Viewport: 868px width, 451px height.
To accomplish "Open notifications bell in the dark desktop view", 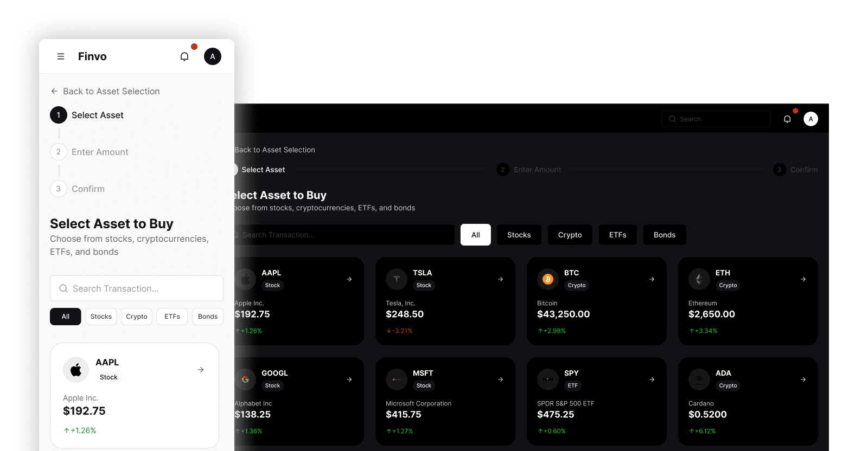I will click(787, 119).
